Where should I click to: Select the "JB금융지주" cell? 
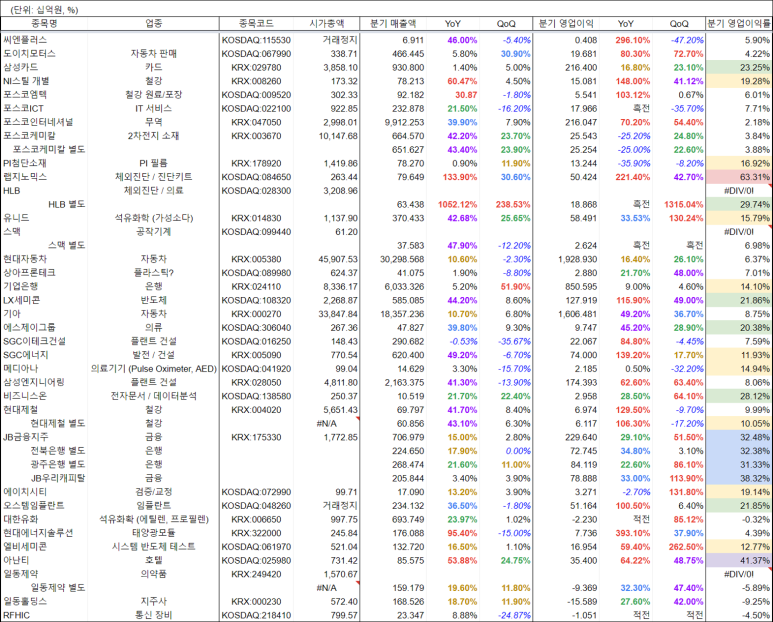coord(26,437)
